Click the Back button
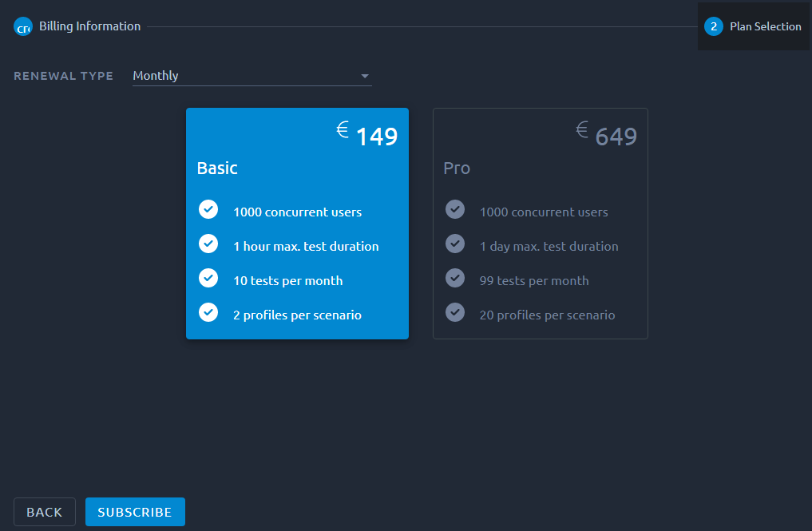812x531 pixels. (x=45, y=512)
